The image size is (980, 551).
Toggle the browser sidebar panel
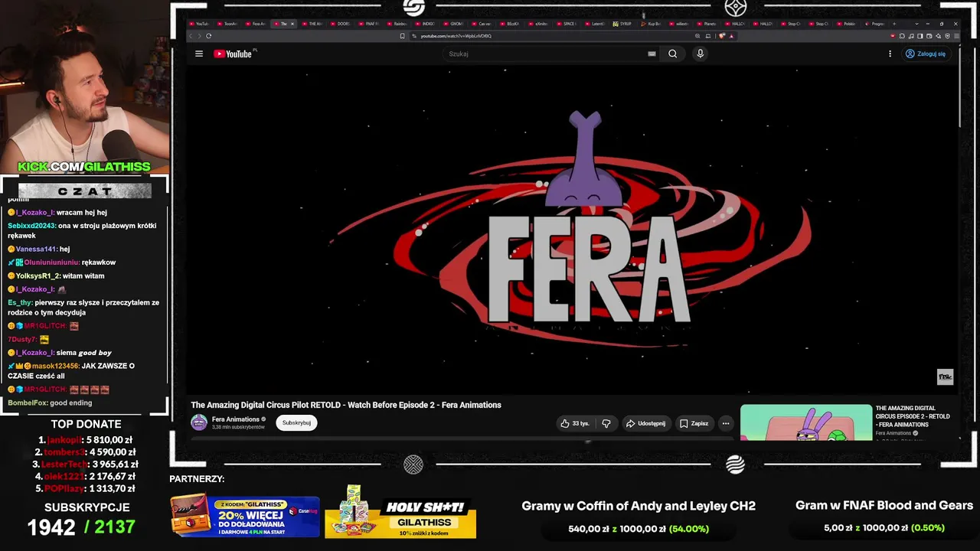tap(920, 36)
